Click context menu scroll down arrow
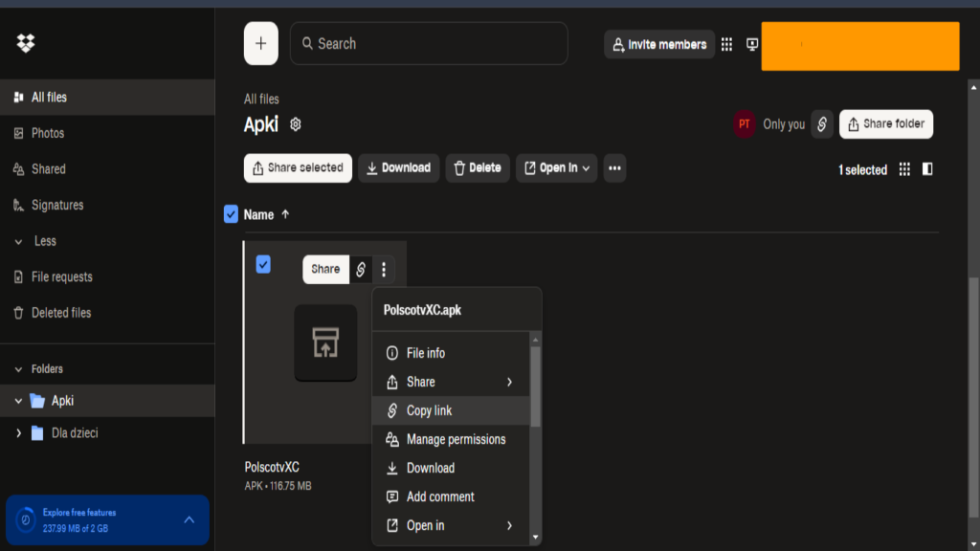 pyautogui.click(x=535, y=538)
